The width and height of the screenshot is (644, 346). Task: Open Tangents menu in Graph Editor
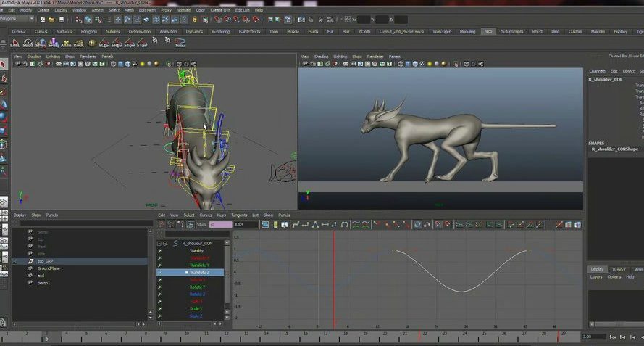tap(239, 215)
